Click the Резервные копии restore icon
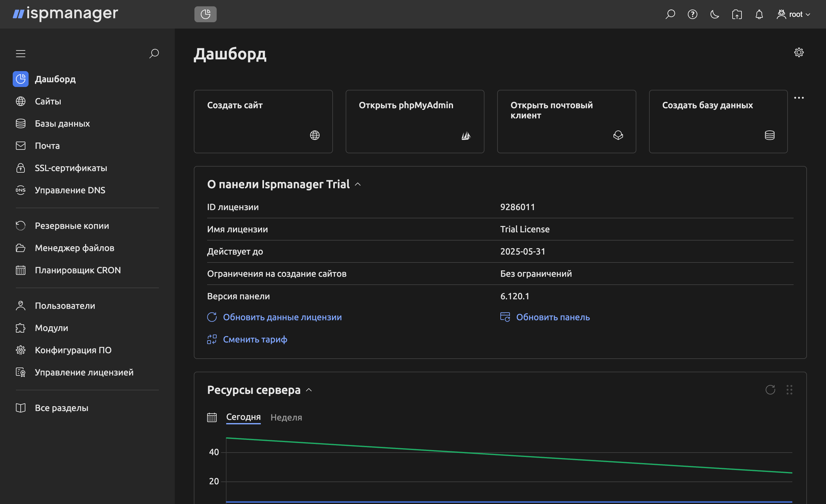826x504 pixels. click(21, 226)
